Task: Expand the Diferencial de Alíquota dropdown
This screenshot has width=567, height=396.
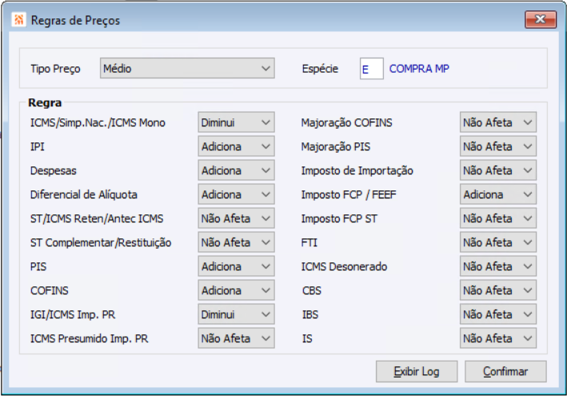Action: coord(236,195)
